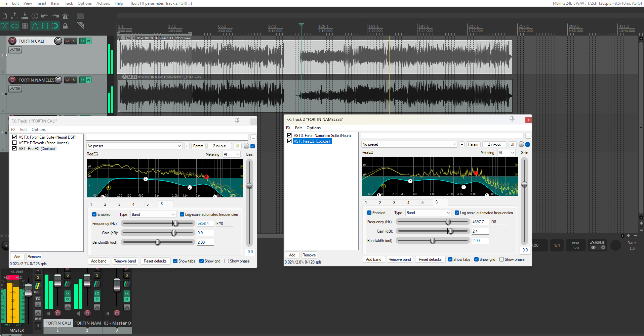Click the Redo arrow icon

pos(55,16)
